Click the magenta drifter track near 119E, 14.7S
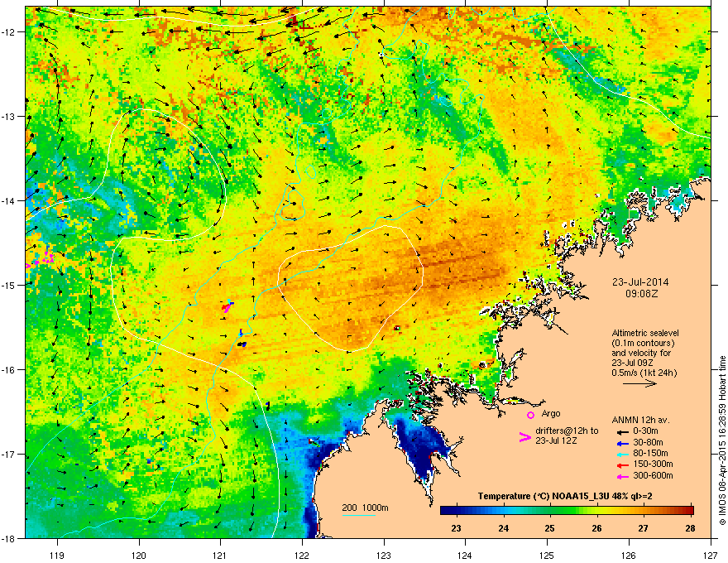 41,260
